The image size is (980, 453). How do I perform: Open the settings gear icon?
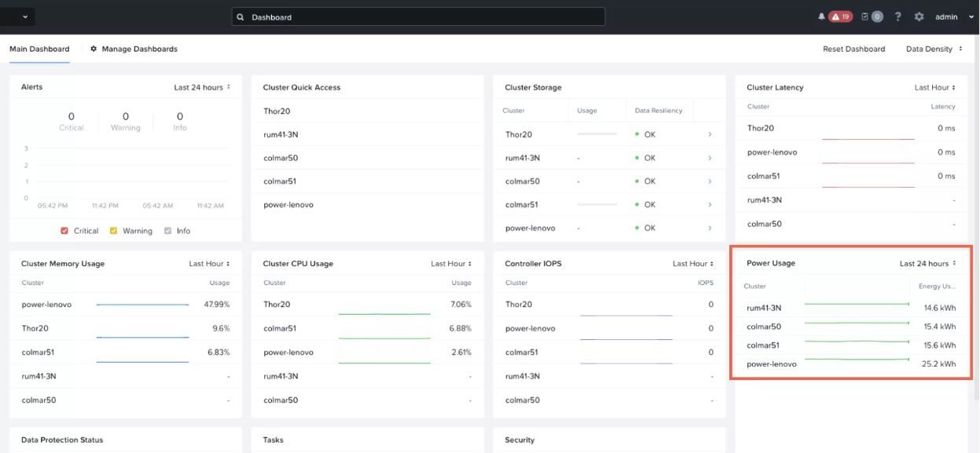tap(918, 16)
